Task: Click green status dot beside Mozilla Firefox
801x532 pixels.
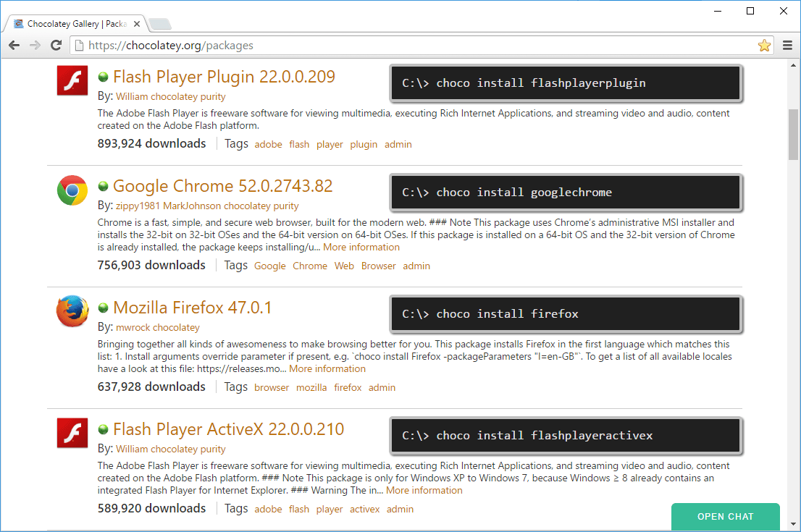Action: pos(103,308)
